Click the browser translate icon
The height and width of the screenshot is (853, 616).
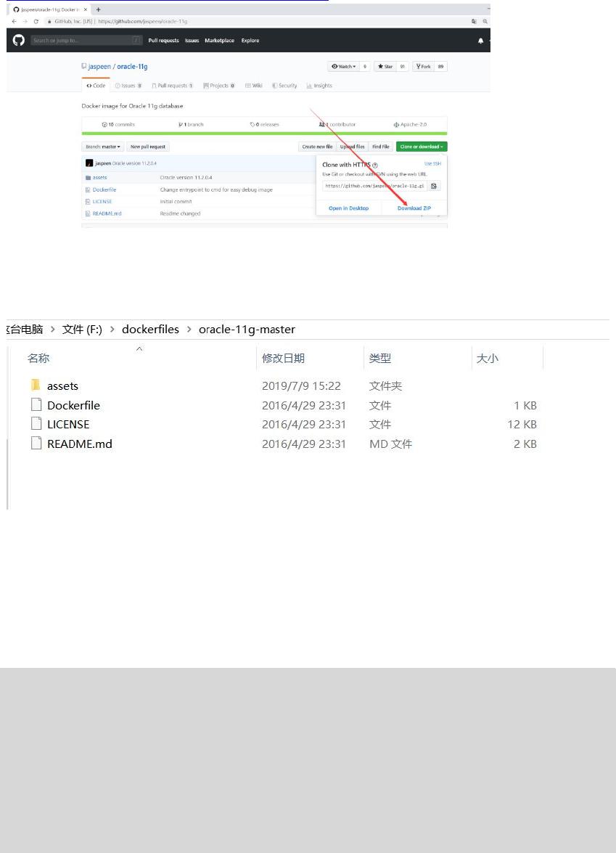point(474,21)
